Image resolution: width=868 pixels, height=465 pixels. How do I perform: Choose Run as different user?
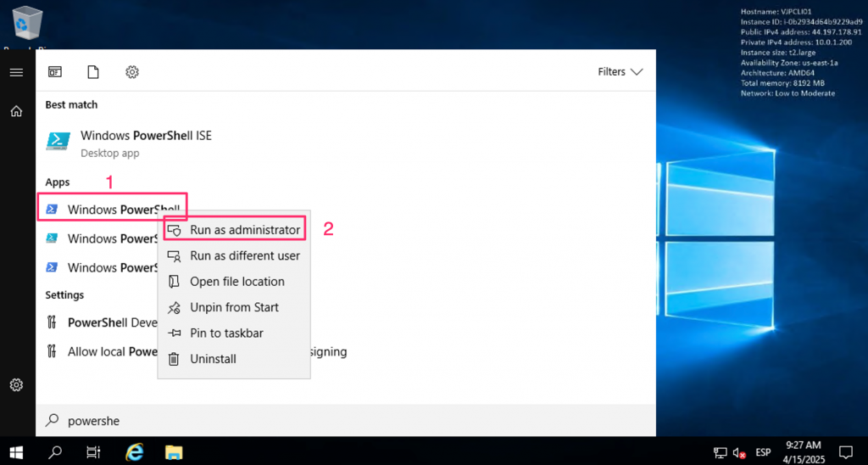point(244,255)
